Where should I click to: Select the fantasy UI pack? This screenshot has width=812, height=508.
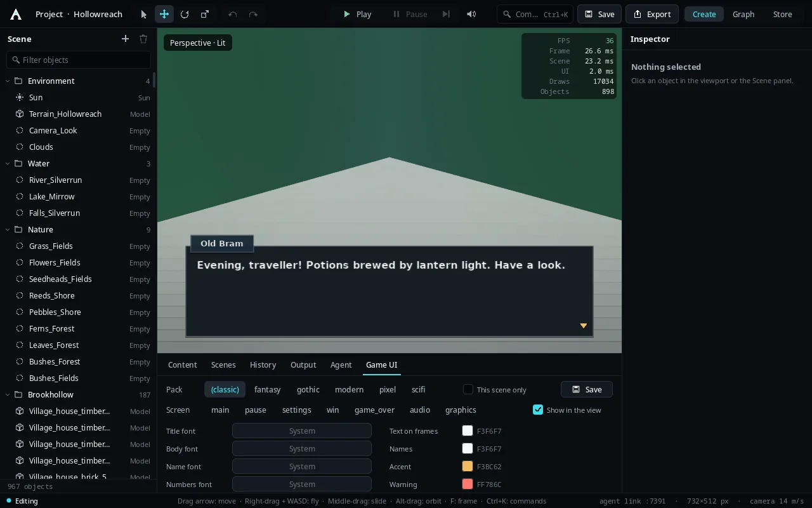(267, 389)
